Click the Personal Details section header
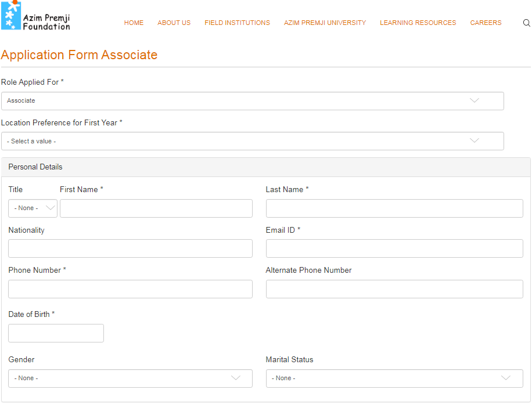532x404 pixels. tap(265, 167)
